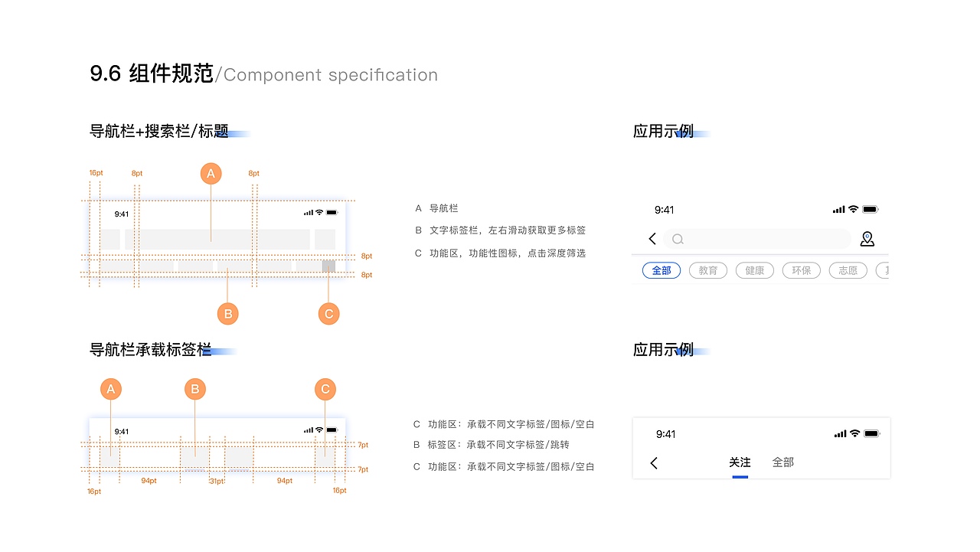This screenshot has width=980, height=552.
Task: Click the gray functional icon placeholder in the wireframe
Action: pos(328,264)
